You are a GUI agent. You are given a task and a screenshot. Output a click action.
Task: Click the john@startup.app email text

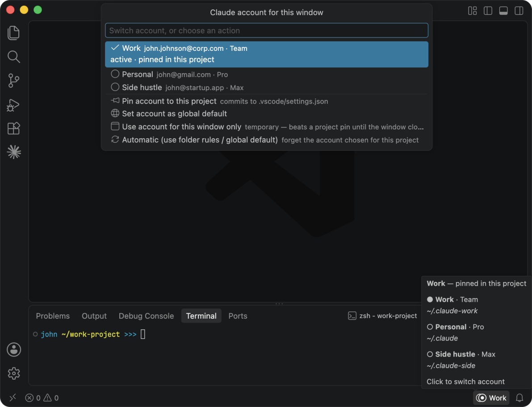(x=195, y=88)
